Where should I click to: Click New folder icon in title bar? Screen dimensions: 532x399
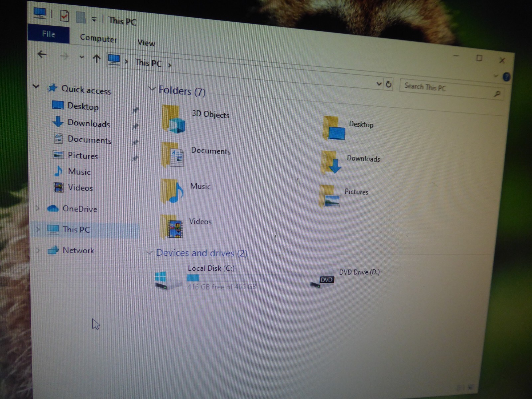81,18
